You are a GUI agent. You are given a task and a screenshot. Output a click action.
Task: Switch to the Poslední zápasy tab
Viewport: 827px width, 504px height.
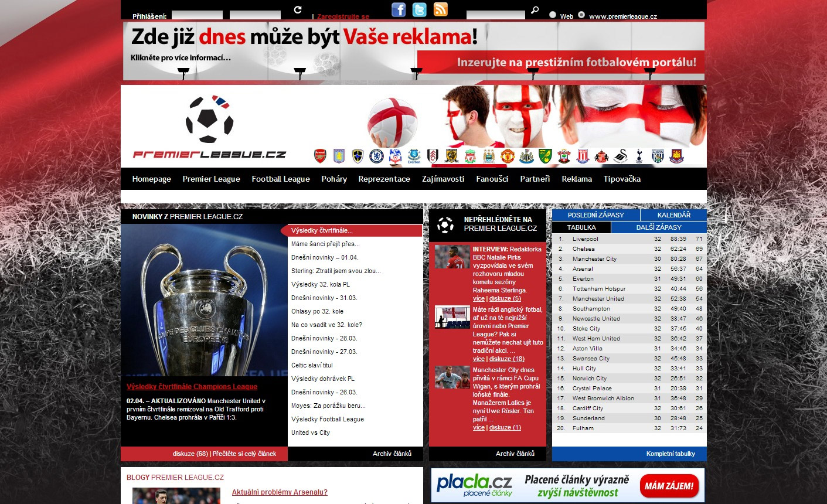[595, 215]
